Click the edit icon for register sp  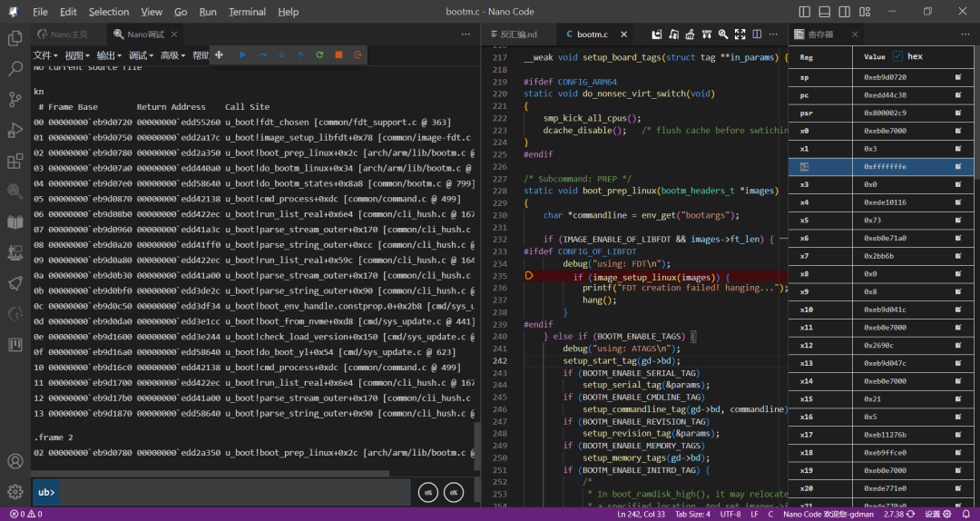(958, 77)
